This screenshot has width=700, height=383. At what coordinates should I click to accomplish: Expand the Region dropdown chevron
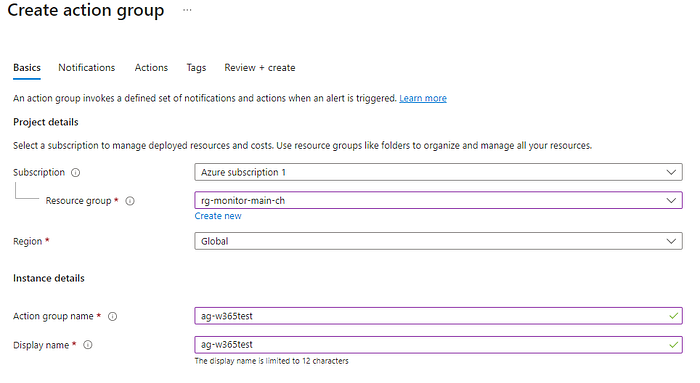click(x=671, y=241)
